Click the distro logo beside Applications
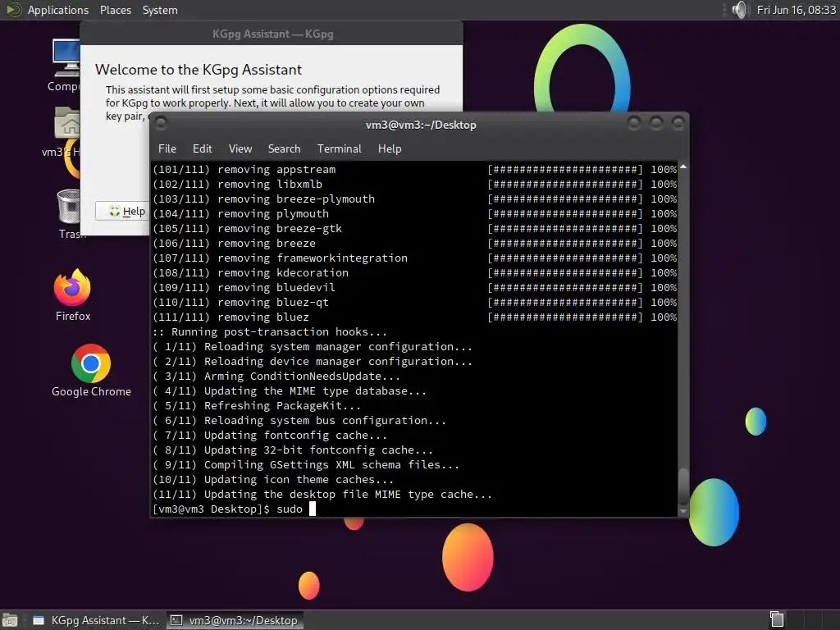This screenshot has width=840, height=630. (x=13, y=10)
